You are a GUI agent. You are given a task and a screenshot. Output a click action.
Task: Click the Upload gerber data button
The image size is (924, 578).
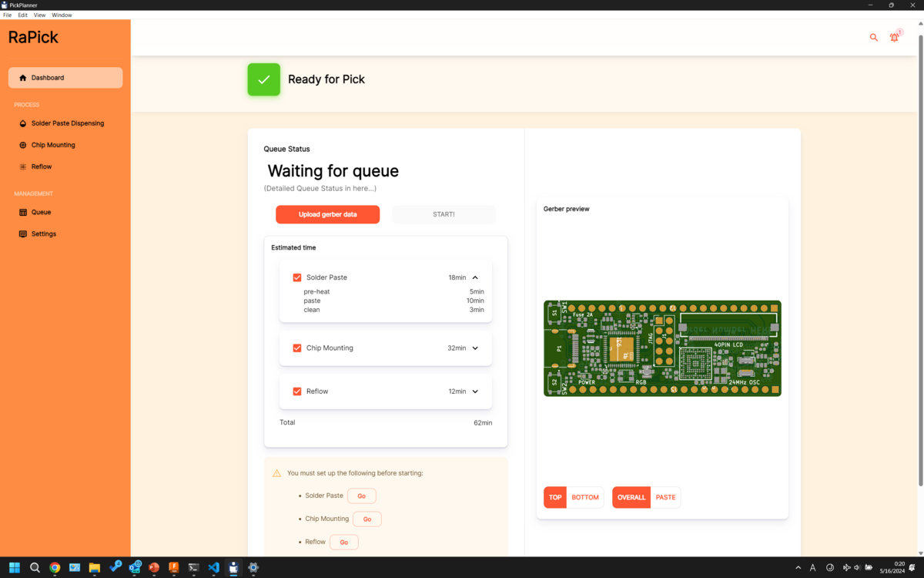tap(328, 214)
